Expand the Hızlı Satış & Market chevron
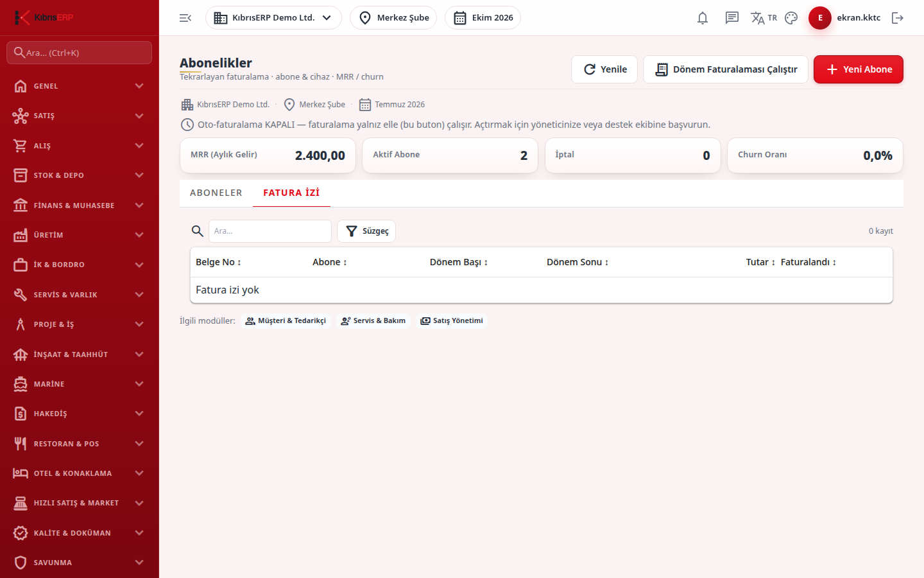924x578 pixels. pos(139,503)
